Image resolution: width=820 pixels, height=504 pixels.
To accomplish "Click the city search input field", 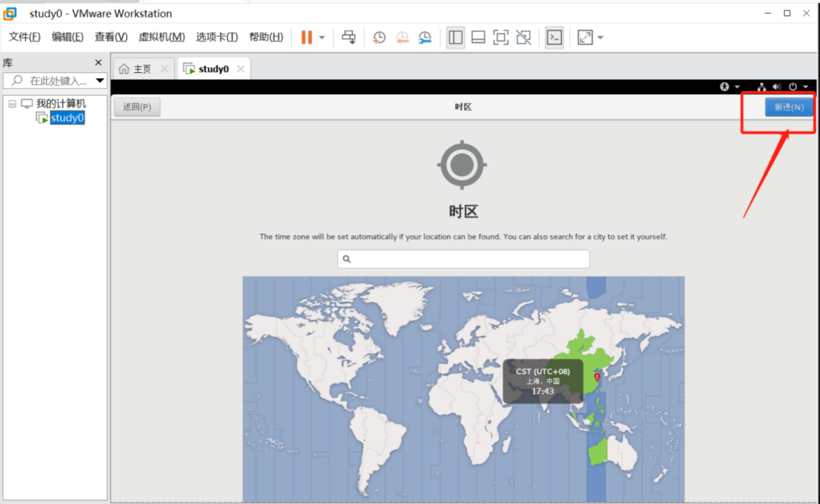I will point(463,259).
